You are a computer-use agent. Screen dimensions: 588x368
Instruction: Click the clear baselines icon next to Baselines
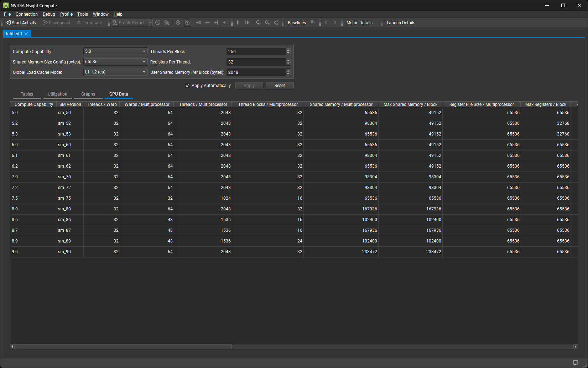313,22
